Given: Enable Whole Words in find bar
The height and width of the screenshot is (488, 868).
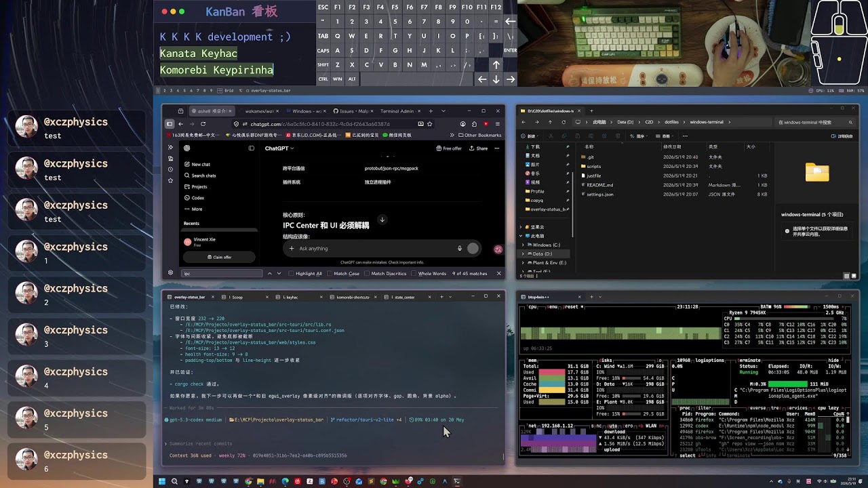Looking at the screenshot, I should (429, 273).
